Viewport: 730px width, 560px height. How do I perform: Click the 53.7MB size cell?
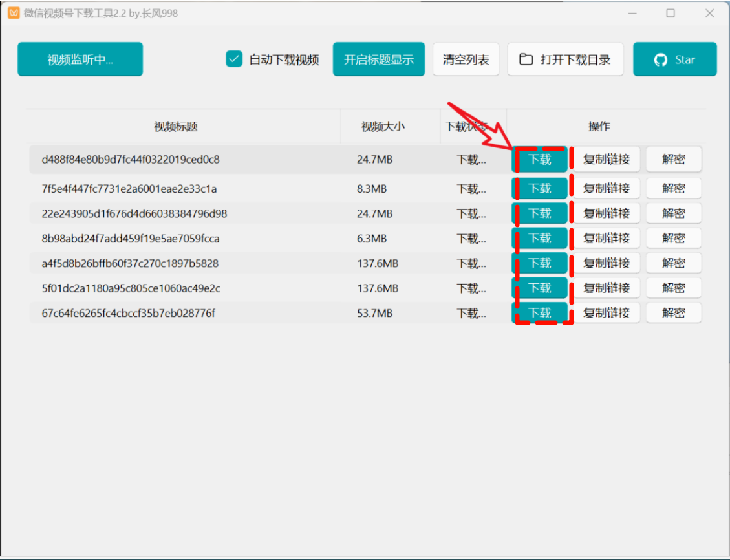374,313
